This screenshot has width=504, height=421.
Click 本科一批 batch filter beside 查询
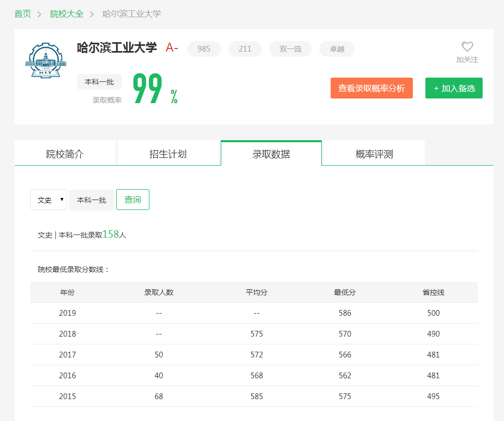click(x=92, y=200)
